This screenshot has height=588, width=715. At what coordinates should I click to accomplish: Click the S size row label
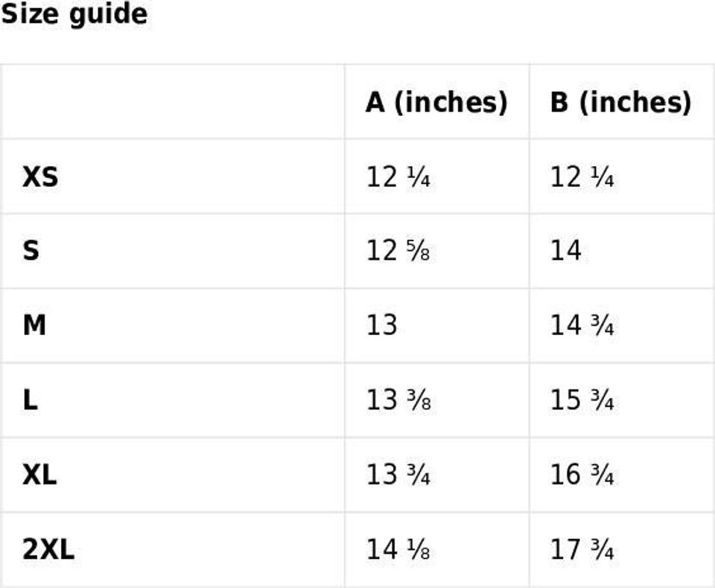31,252
